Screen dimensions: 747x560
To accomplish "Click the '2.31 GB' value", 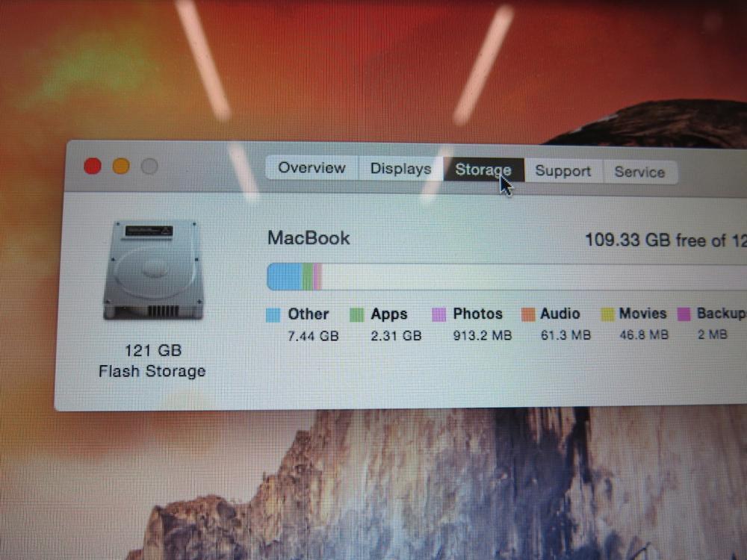I will [396, 336].
